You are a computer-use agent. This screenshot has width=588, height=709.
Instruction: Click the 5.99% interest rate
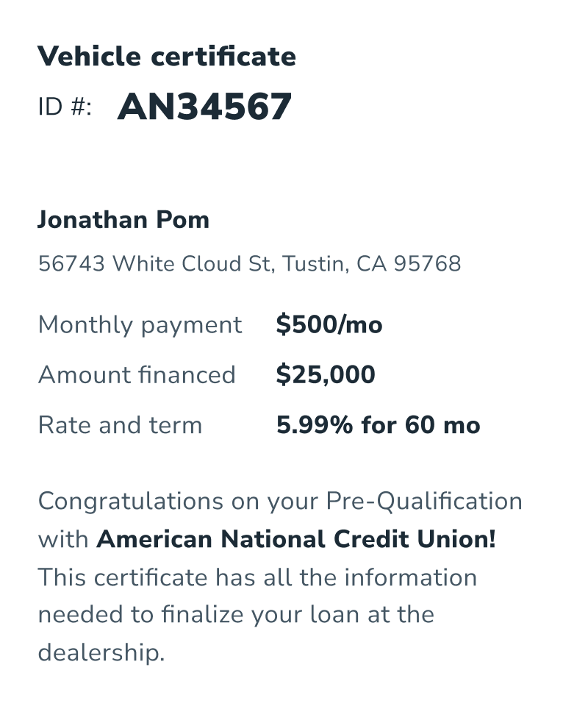pos(315,425)
